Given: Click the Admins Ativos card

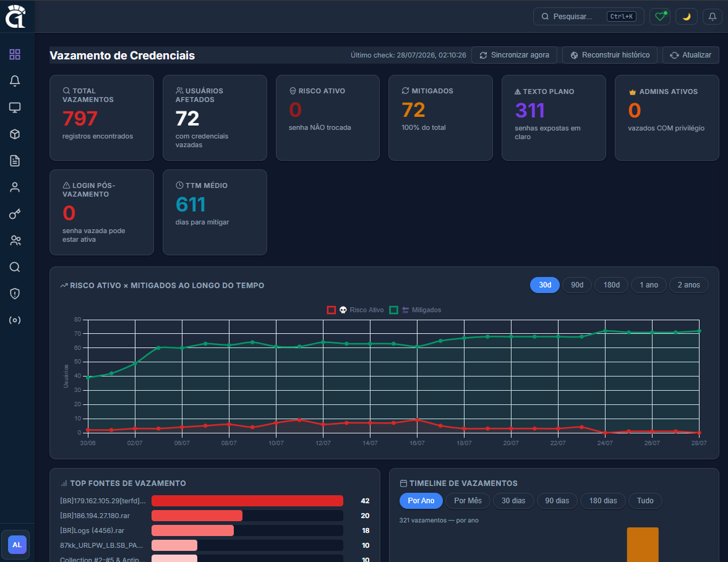Looking at the screenshot, I should [667, 118].
